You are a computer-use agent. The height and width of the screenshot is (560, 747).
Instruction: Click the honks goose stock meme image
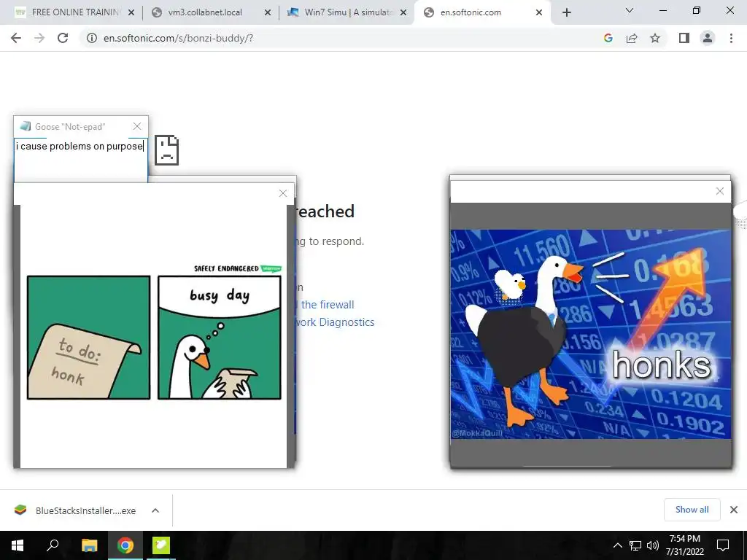(x=591, y=334)
